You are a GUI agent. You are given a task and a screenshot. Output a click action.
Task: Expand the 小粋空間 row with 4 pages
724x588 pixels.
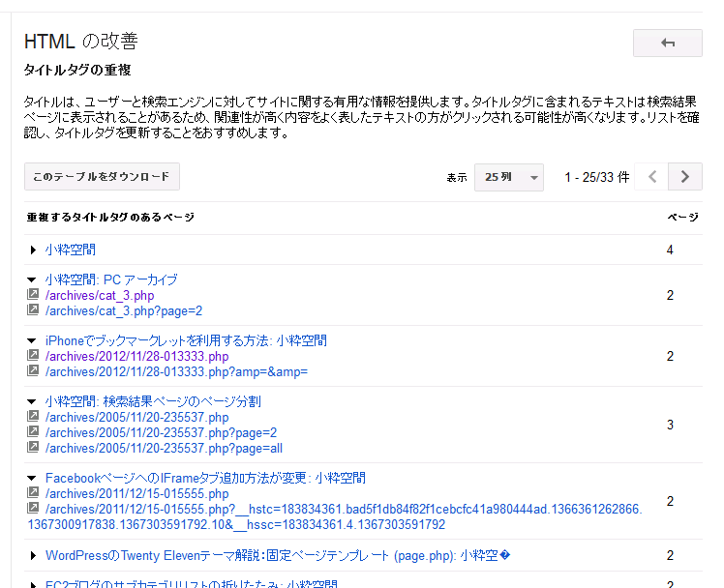point(33,250)
